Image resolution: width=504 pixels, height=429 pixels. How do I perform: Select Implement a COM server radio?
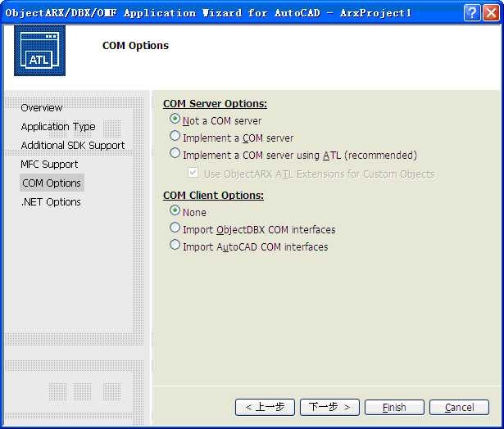coord(175,136)
